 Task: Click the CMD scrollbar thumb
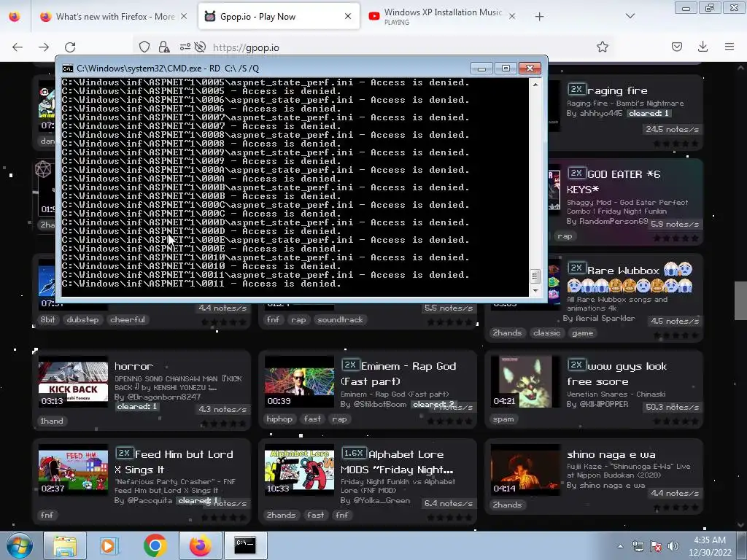(535, 276)
